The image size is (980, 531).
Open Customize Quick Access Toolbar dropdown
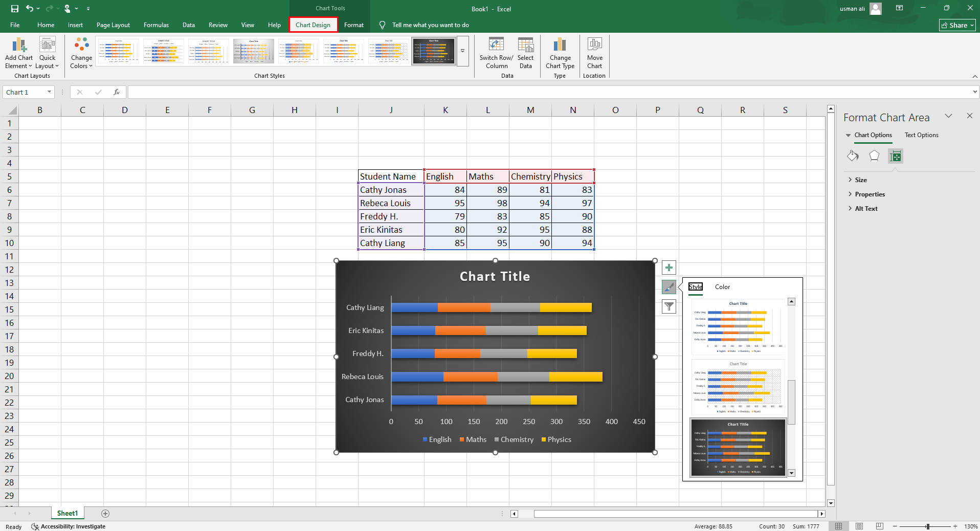click(88, 9)
